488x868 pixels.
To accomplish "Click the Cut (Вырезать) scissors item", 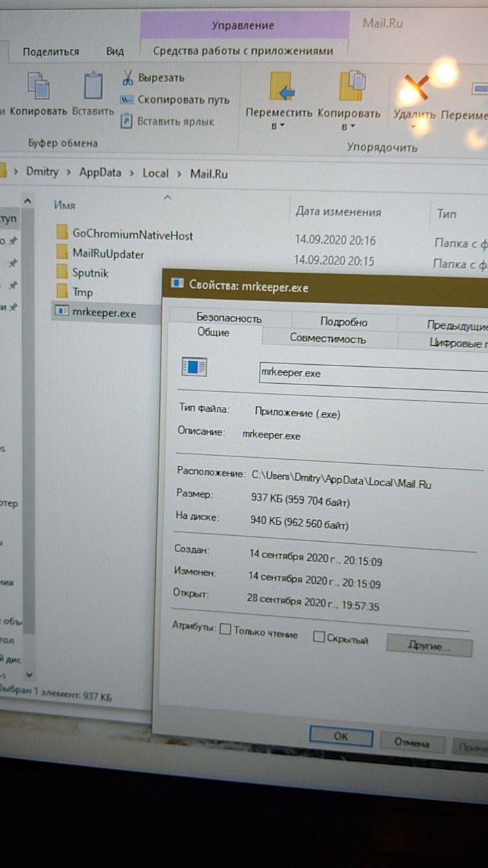I will (x=152, y=77).
